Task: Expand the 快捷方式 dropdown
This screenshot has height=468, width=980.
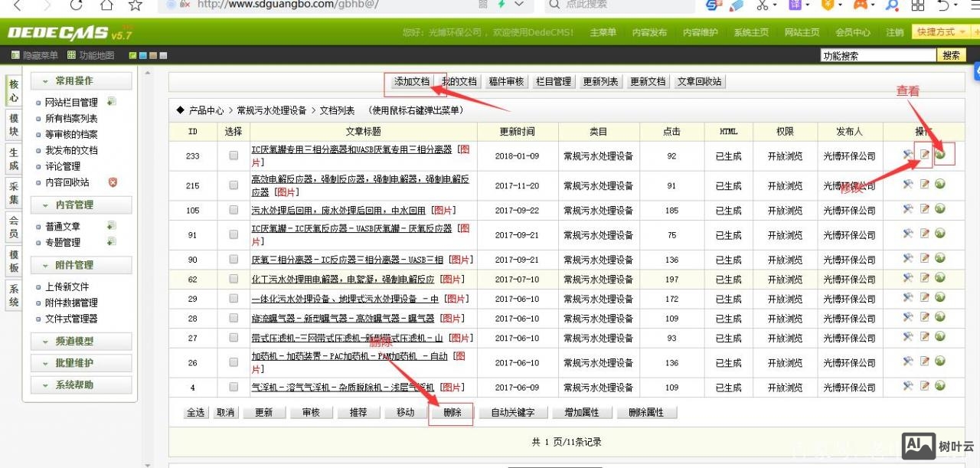Action: pos(937,32)
